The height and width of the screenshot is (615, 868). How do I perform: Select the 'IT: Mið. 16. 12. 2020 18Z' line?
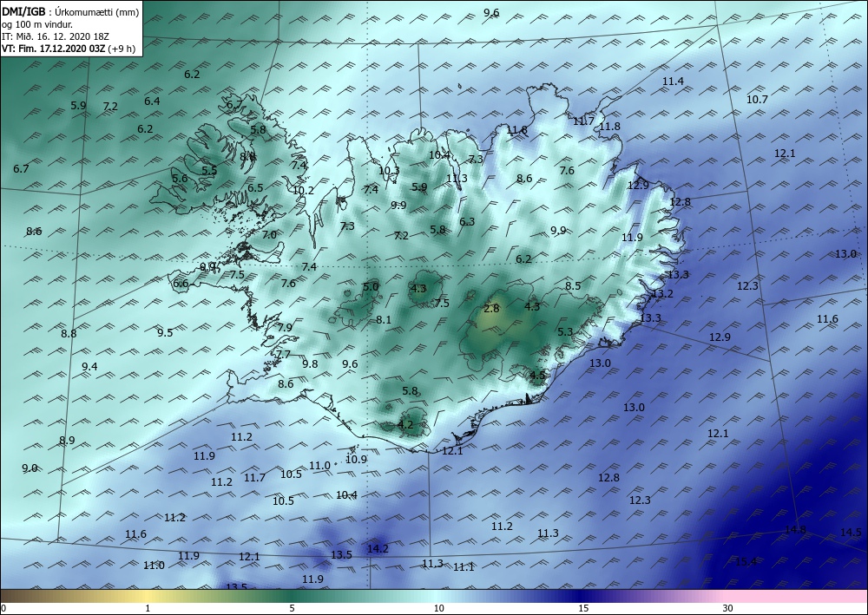coord(56,36)
